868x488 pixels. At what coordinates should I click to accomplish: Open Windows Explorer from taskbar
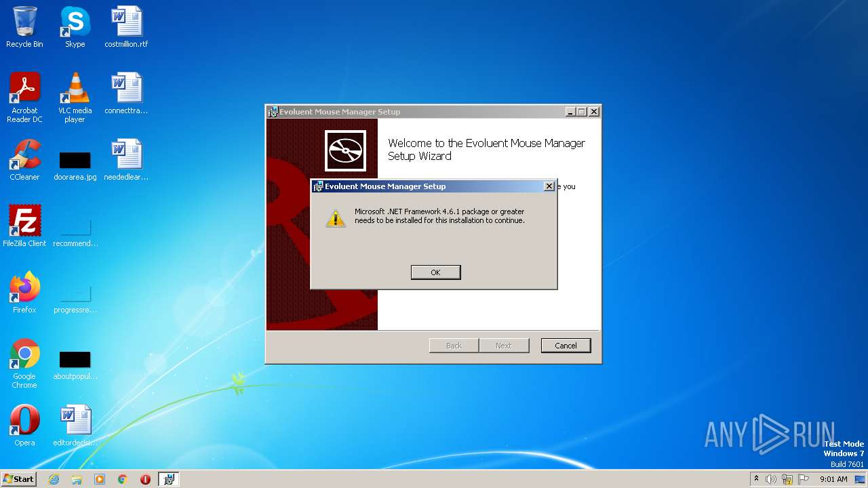pyautogui.click(x=77, y=479)
